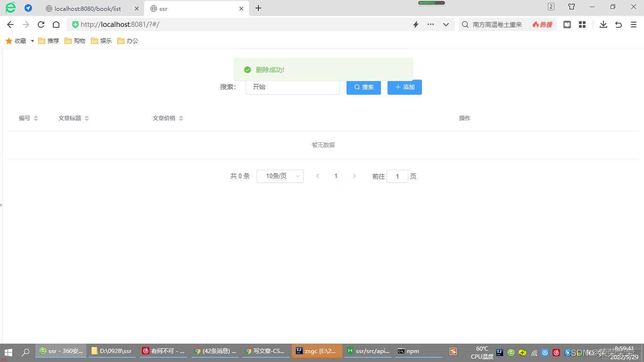Viewport: 644px width, 362px height.
Task: Open the extension icon left of grid icon
Action: point(567,25)
